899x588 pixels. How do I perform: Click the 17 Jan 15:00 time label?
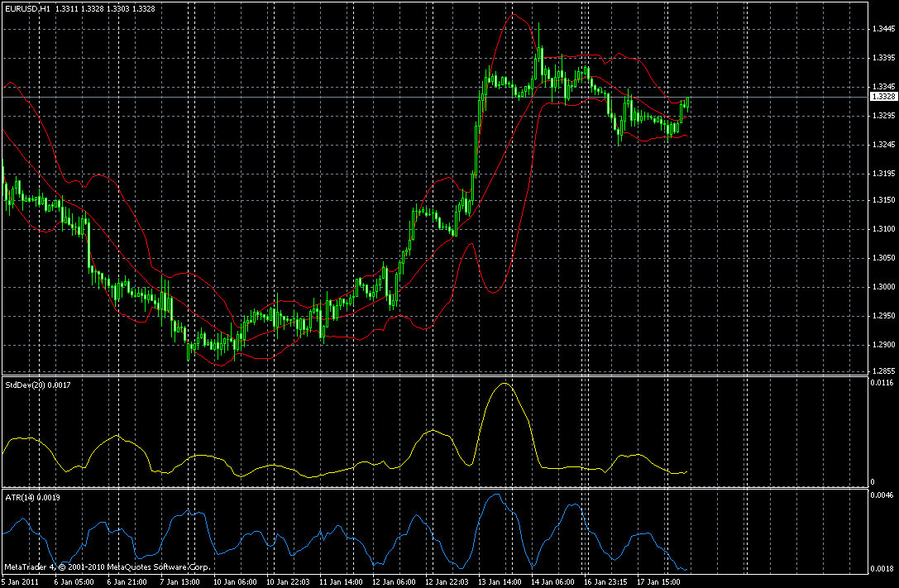[x=658, y=581]
